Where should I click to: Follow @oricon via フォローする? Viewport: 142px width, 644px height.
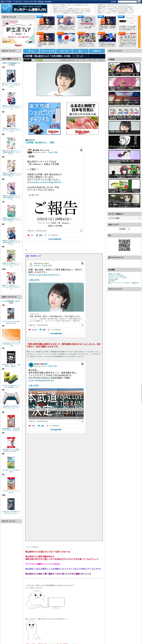click(47, 266)
